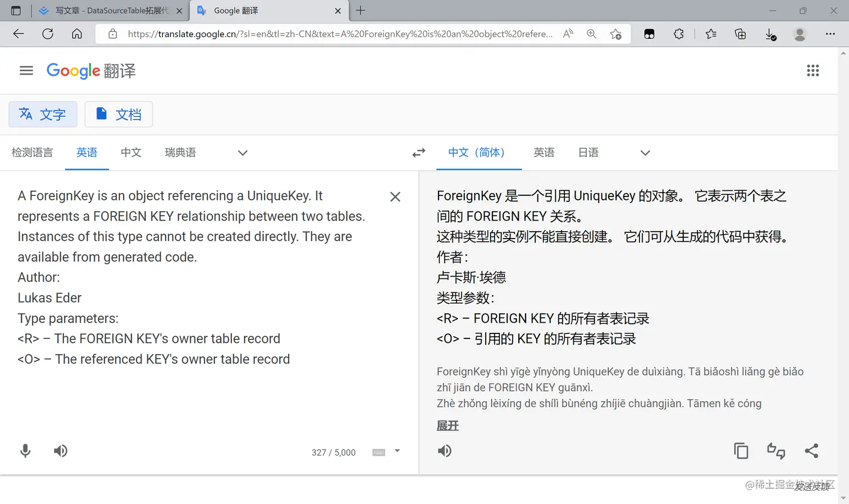This screenshot has width=849, height=504.
Task: Open the Google Translate main menu hamburger
Action: 26,71
